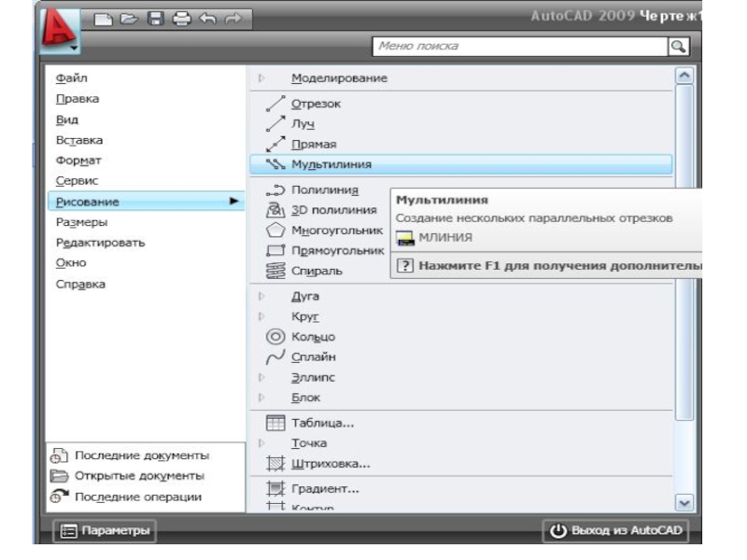The image size is (747, 560).
Task: Click the МЛИНИЯ command name in tooltip
Action: [x=445, y=238]
